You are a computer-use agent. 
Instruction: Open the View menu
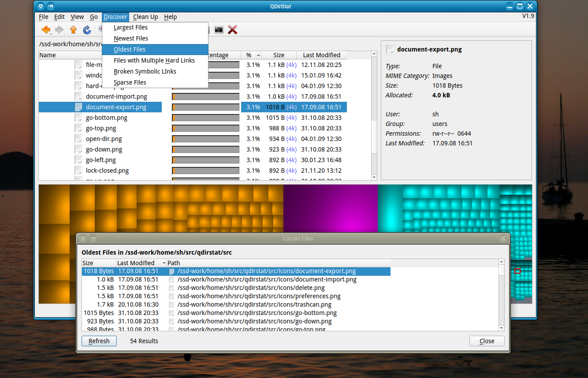point(77,17)
